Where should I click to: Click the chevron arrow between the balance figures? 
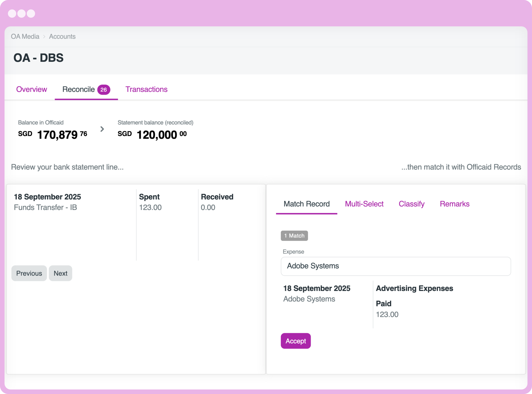click(102, 129)
